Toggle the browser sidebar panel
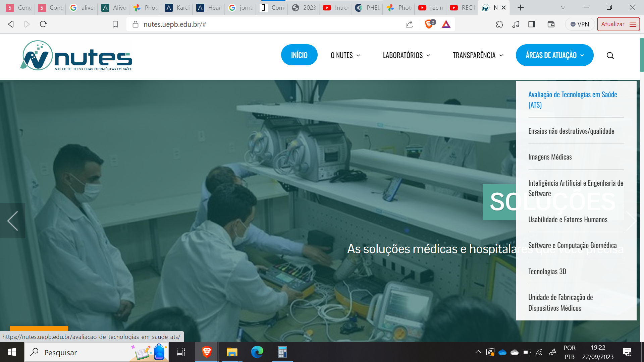This screenshot has width=644, height=362. click(532, 24)
